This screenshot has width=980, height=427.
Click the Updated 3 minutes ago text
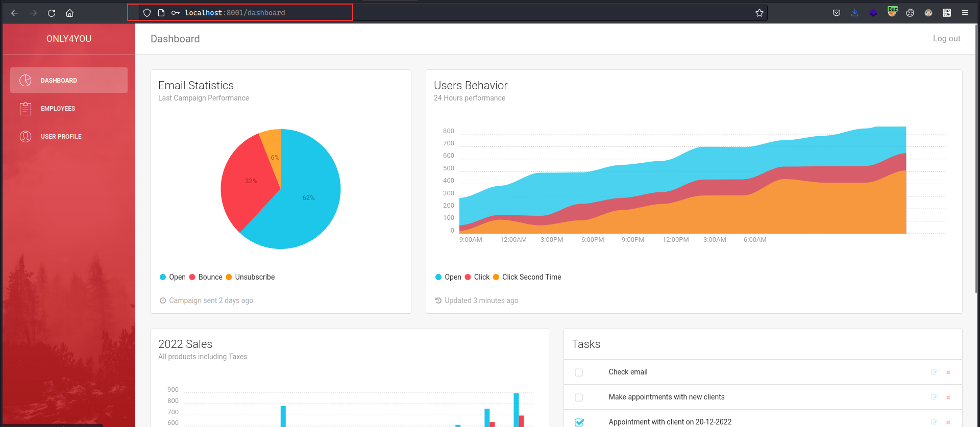[481, 300]
